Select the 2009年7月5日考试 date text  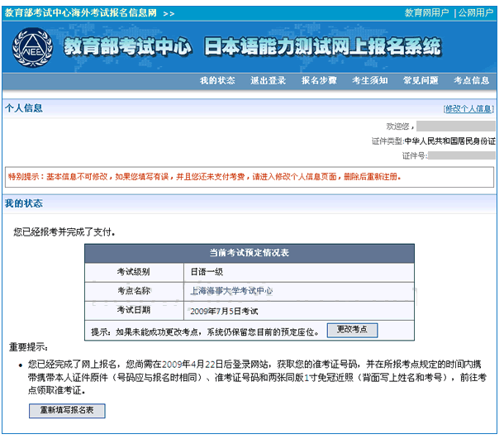tap(224, 312)
